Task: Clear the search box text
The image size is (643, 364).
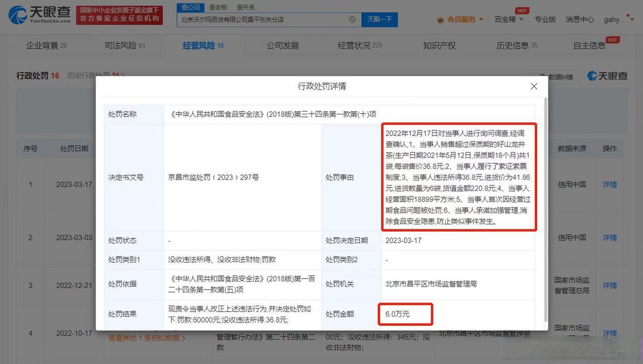Action: point(352,20)
